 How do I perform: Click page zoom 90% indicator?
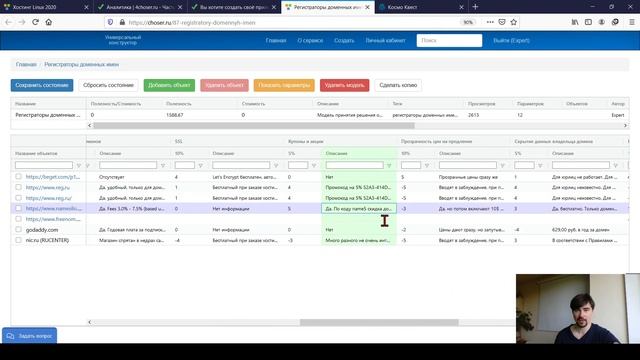pyautogui.click(x=468, y=22)
